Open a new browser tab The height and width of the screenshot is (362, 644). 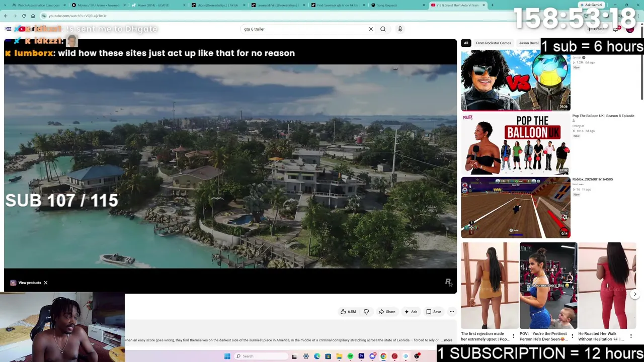(x=492, y=5)
